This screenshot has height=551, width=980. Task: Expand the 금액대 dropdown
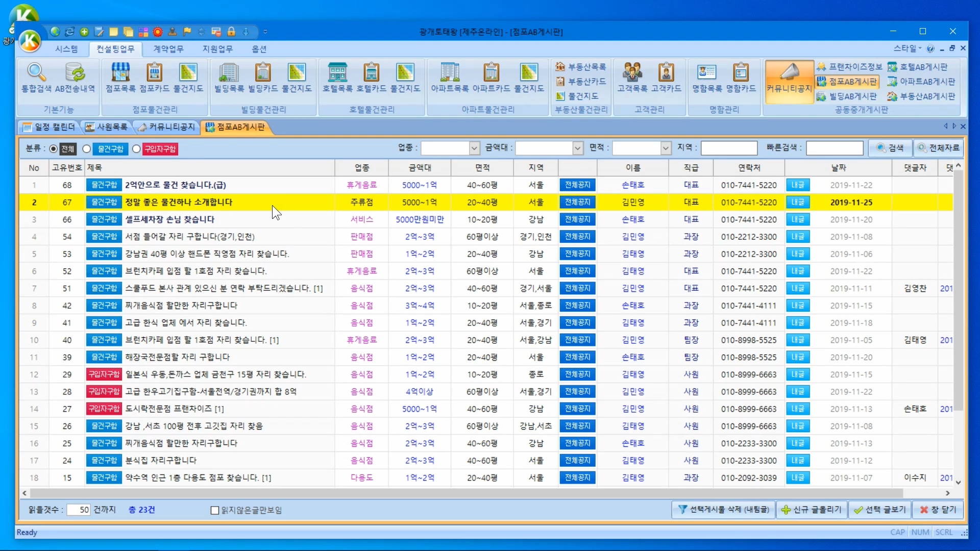coord(577,148)
